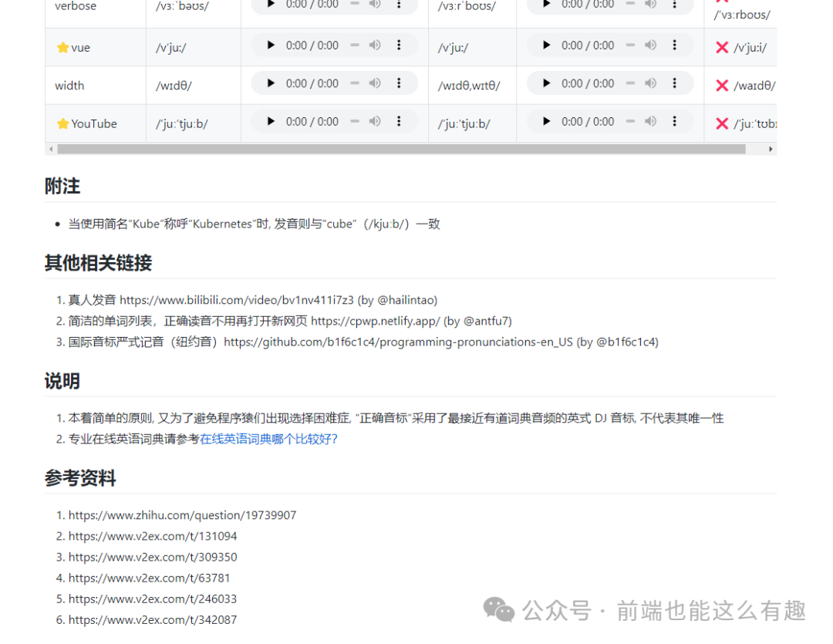
Task: Open more options for vue's first audio player
Action: point(399,46)
